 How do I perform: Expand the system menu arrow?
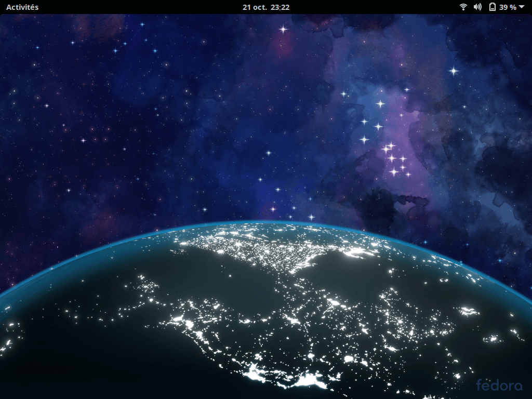click(522, 7)
